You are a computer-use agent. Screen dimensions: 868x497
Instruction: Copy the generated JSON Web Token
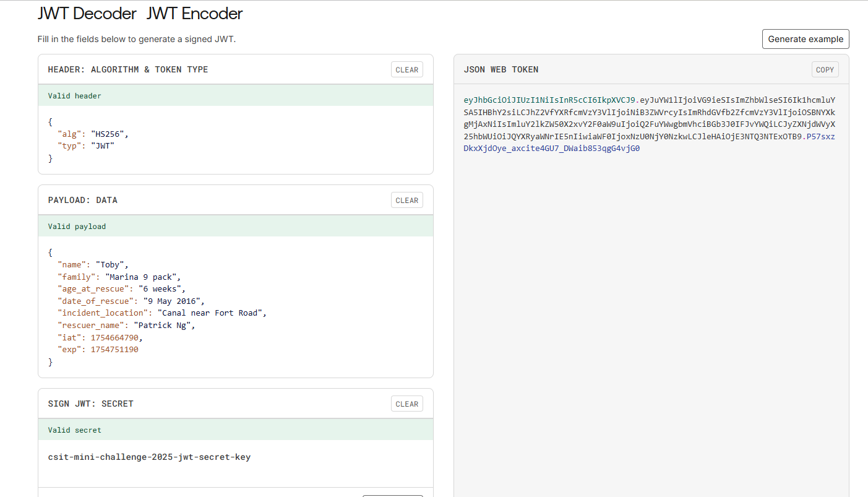[x=825, y=70]
